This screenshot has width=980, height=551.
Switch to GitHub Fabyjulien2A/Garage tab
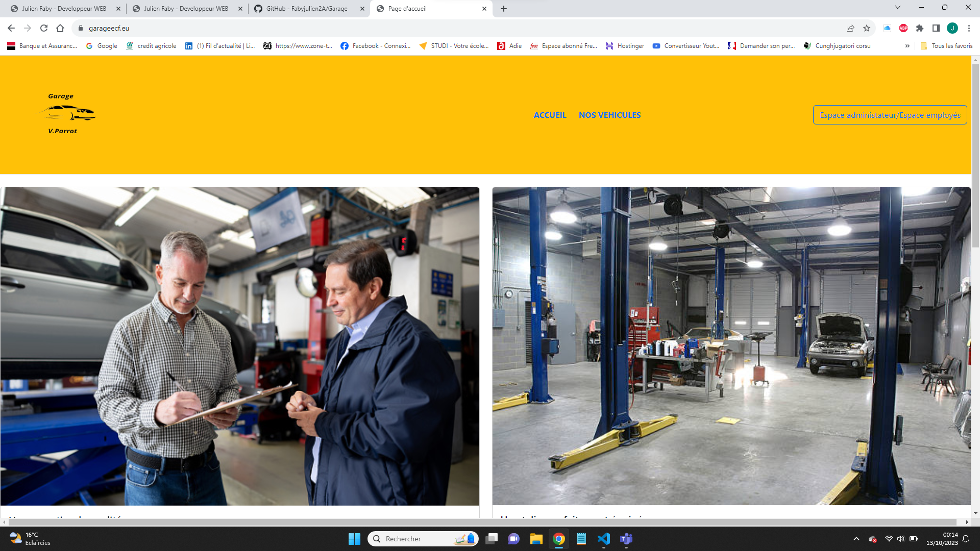tap(307, 9)
